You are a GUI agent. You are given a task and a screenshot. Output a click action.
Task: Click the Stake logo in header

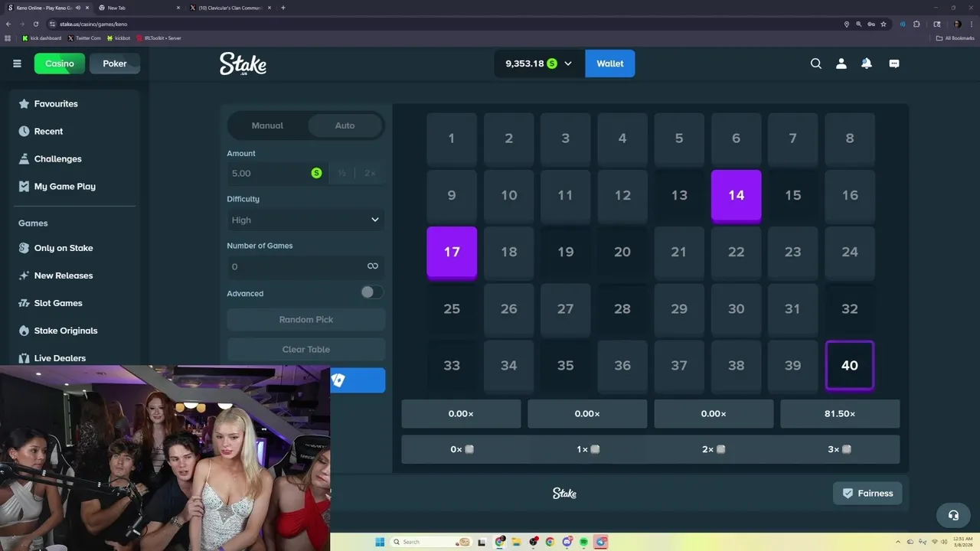243,64
